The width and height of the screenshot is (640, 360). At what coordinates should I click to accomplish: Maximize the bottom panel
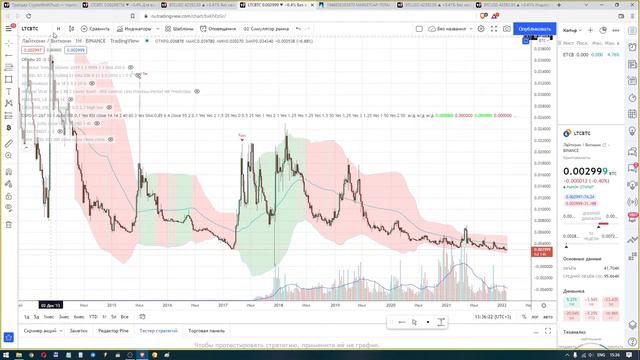(548, 331)
